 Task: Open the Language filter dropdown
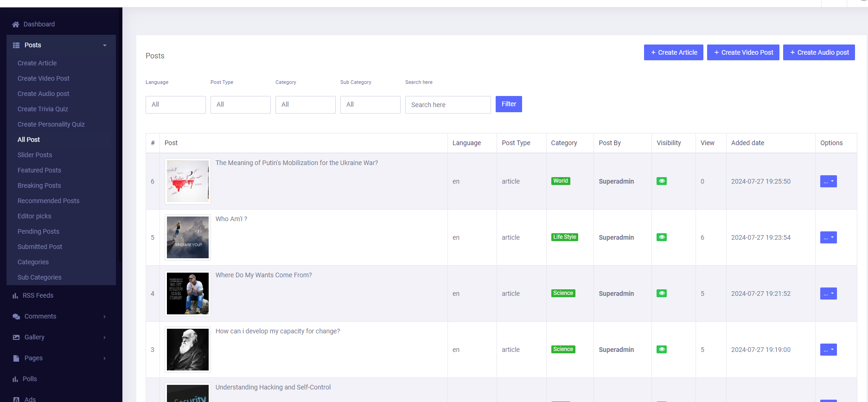point(176,105)
